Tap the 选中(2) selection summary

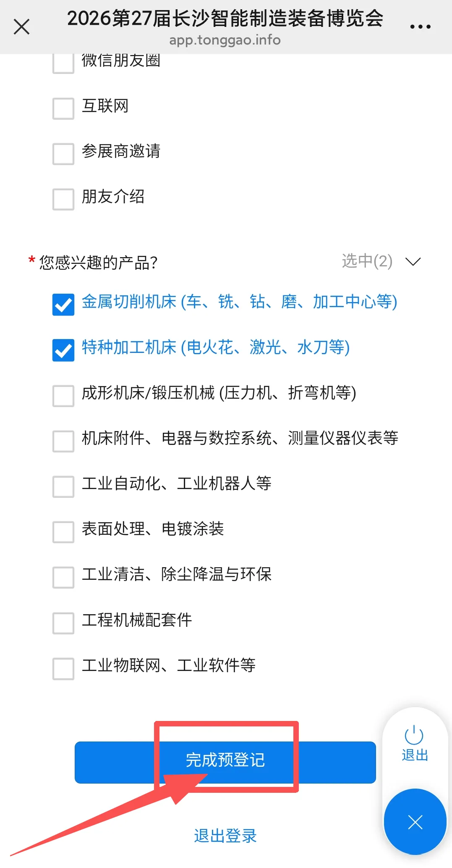click(367, 261)
